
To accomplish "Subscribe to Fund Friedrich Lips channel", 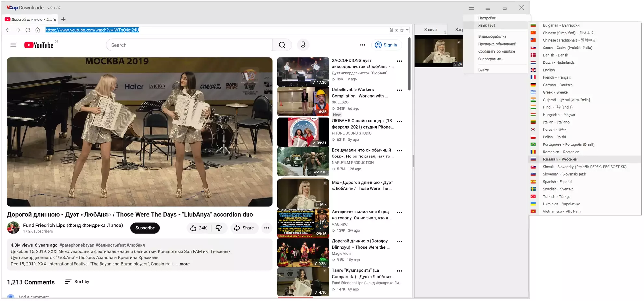I will point(145,228).
